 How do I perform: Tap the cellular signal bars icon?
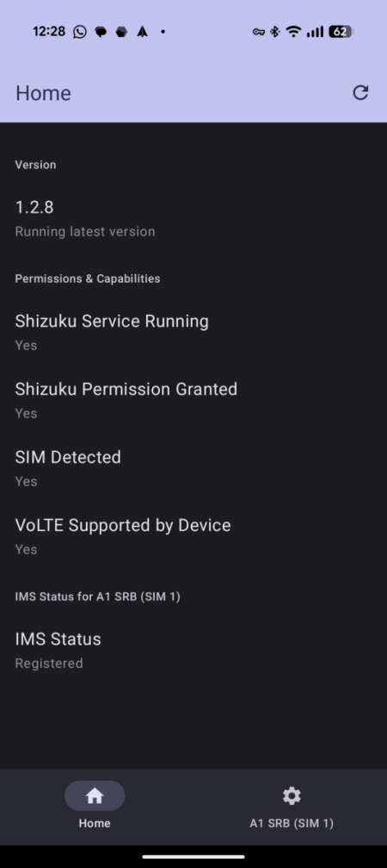click(x=315, y=32)
